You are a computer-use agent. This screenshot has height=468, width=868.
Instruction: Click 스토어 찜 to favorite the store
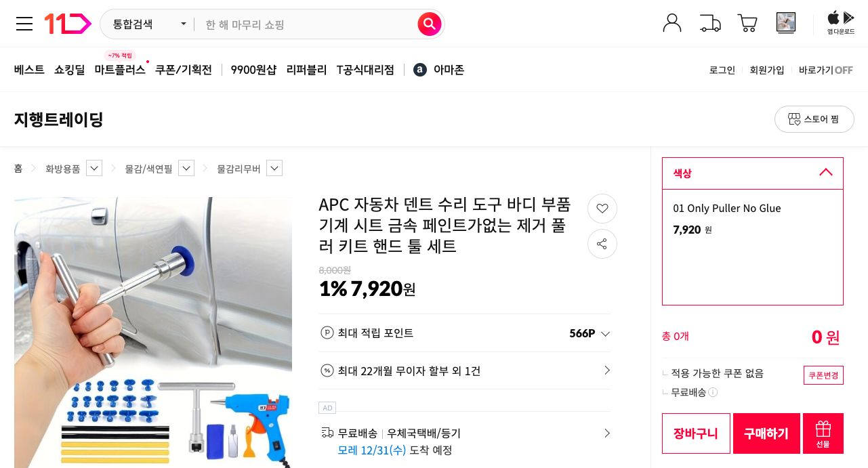[814, 119]
